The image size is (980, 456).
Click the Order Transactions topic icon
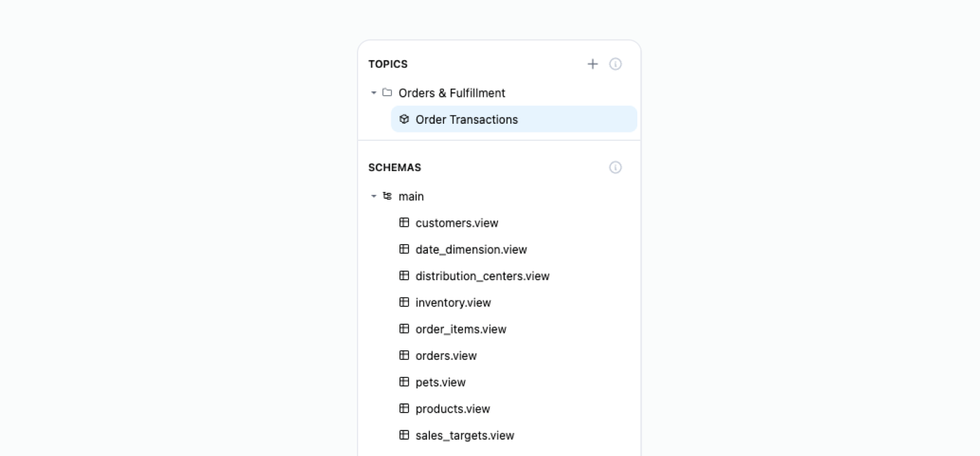coord(404,118)
